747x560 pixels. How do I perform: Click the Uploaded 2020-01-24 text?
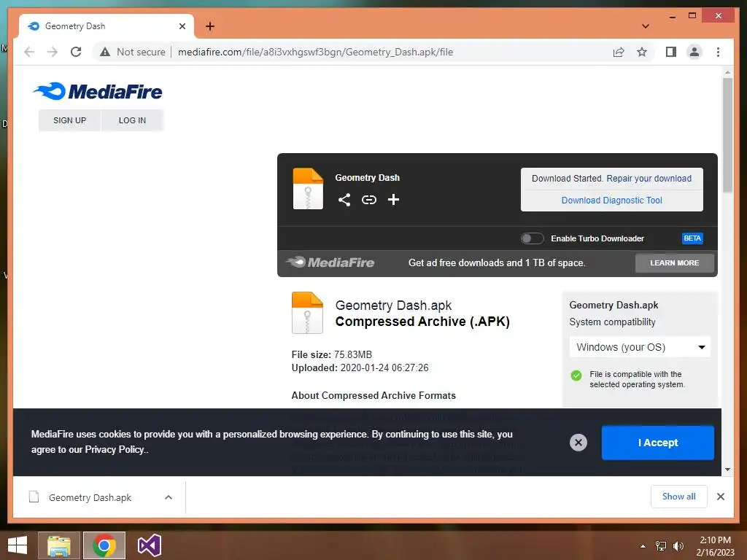(x=360, y=367)
